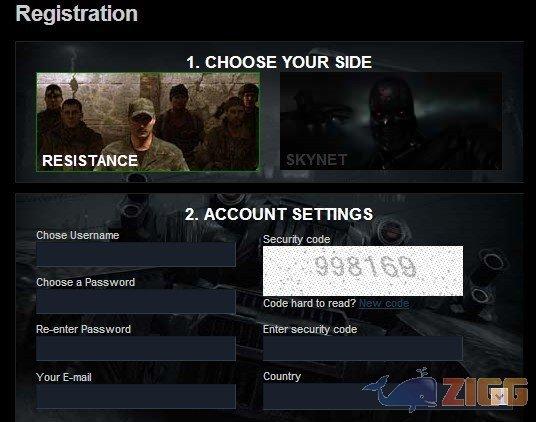Click the Registration page heading
The width and height of the screenshot is (536, 422).
(x=77, y=14)
